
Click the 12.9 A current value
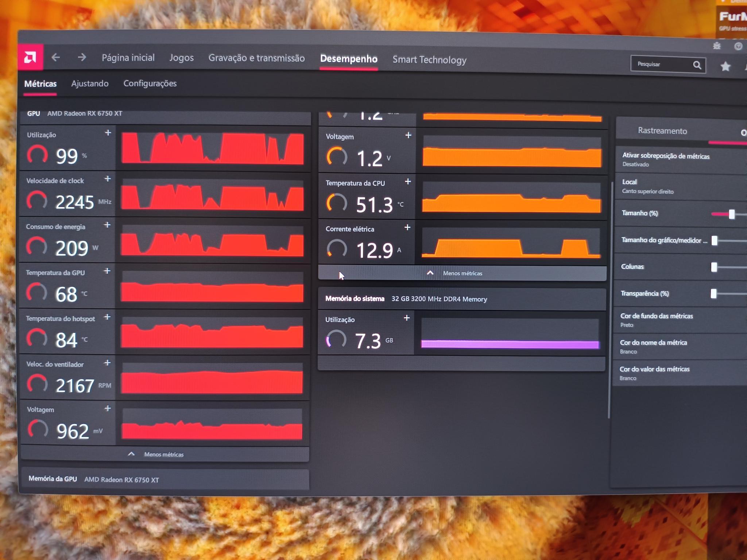coord(375,251)
